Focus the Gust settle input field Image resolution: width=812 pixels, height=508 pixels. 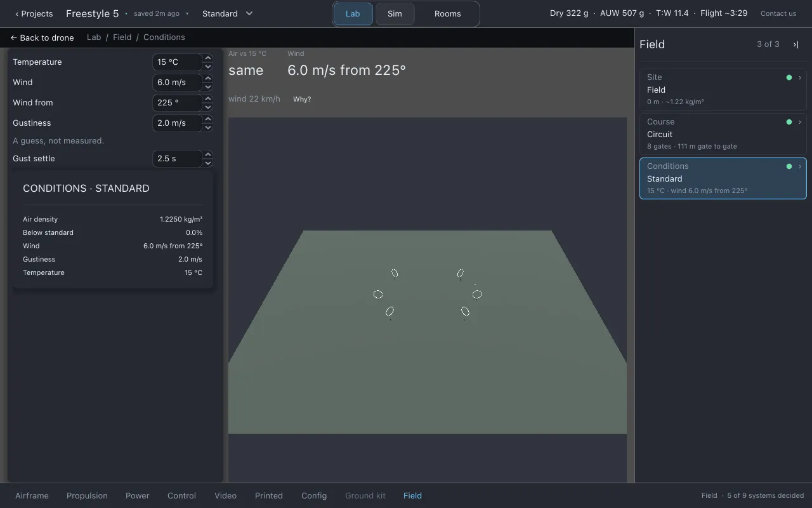[178, 159]
